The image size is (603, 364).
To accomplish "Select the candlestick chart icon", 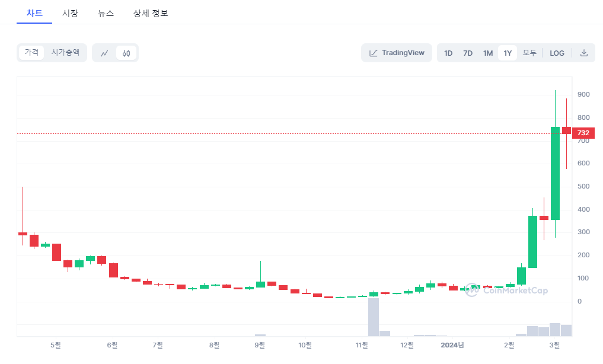I will tap(126, 53).
